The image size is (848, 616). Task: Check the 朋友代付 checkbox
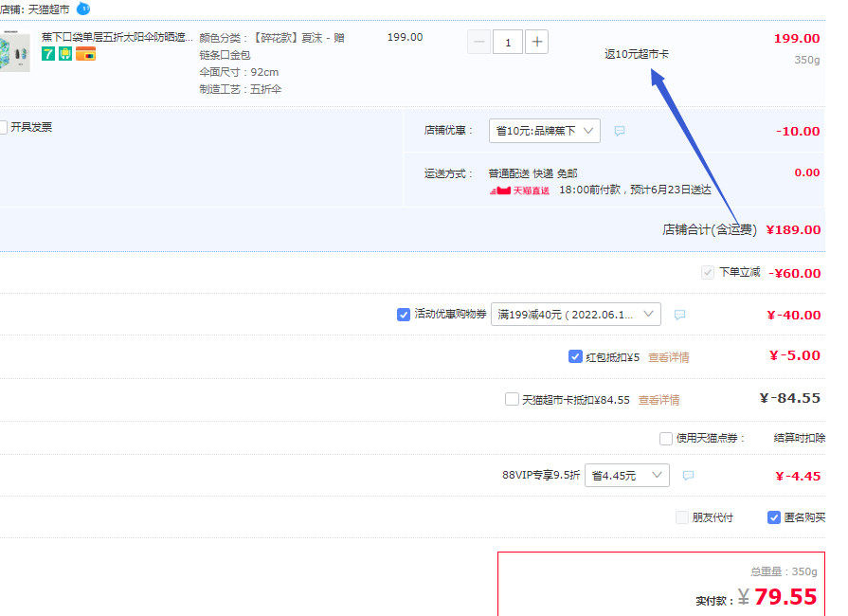[x=682, y=517]
